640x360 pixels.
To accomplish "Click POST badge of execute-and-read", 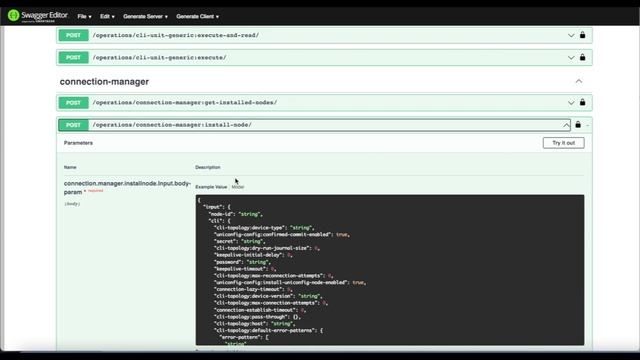I will click(73, 35).
